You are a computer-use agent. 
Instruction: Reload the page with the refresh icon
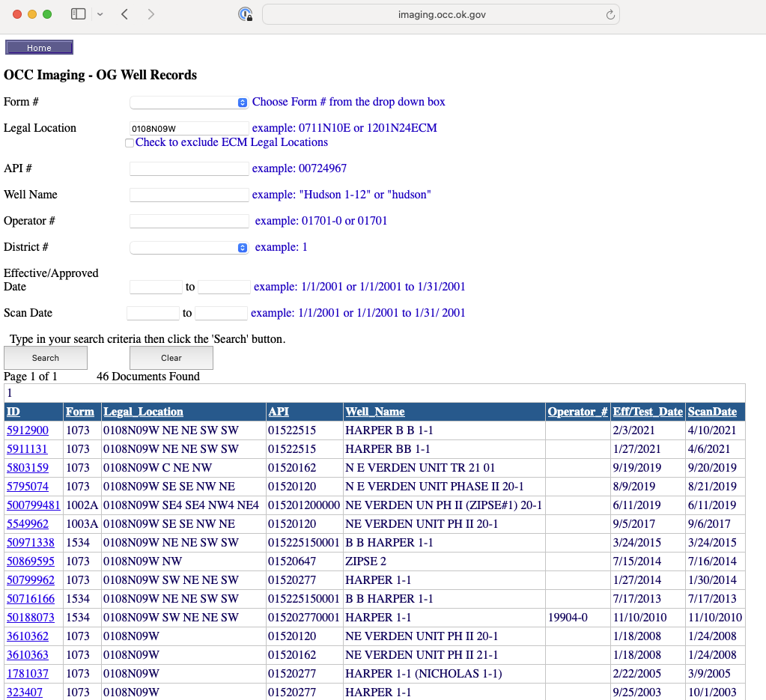coord(610,15)
